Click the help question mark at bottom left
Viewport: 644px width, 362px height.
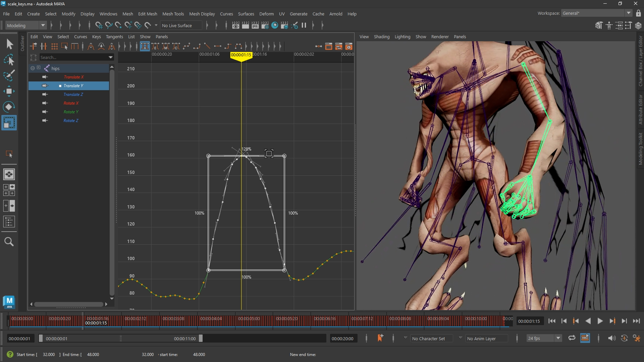pos(10,354)
